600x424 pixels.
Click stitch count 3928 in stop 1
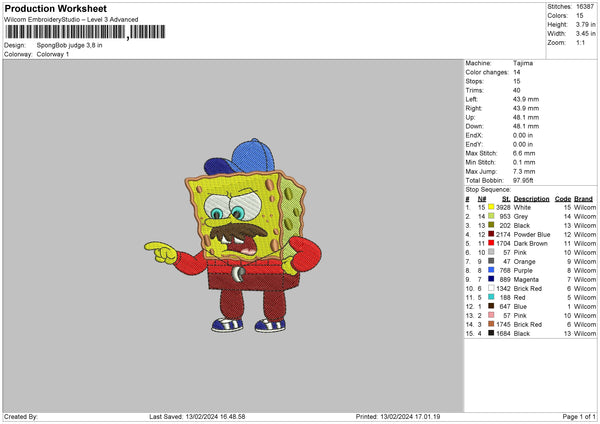click(x=503, y=207)
